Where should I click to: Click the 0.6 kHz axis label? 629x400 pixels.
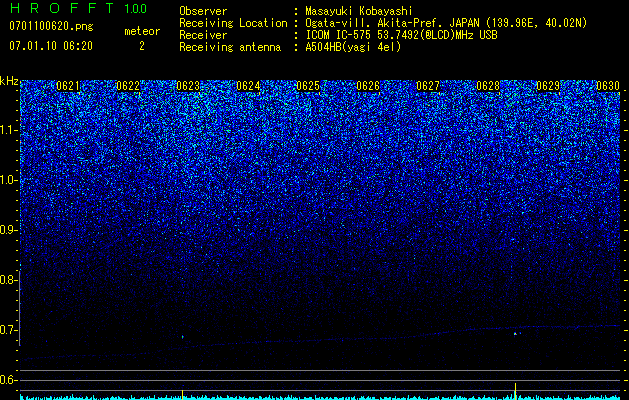pos(9,380)
